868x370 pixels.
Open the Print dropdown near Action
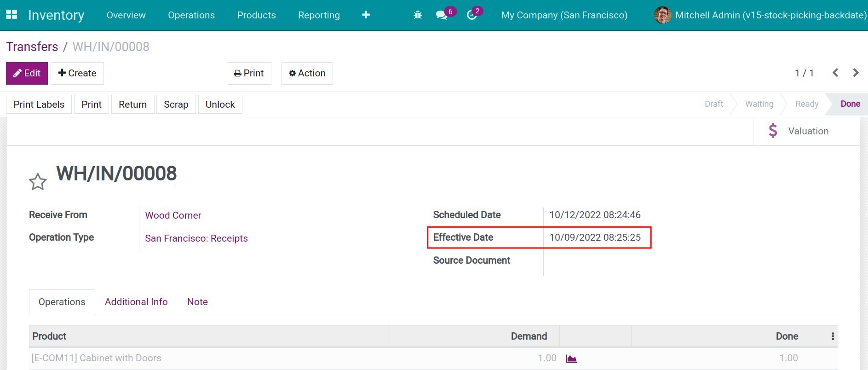pos(249,73)
